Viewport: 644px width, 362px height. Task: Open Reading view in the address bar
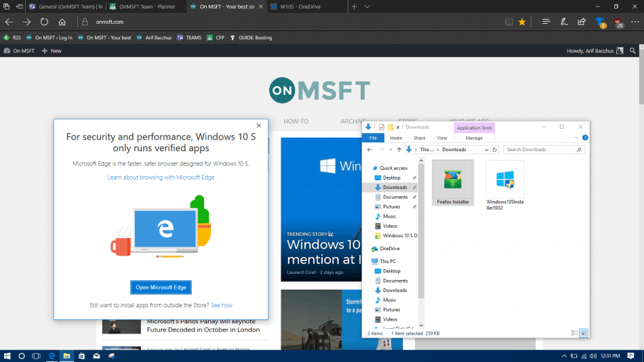click(509, 22)
